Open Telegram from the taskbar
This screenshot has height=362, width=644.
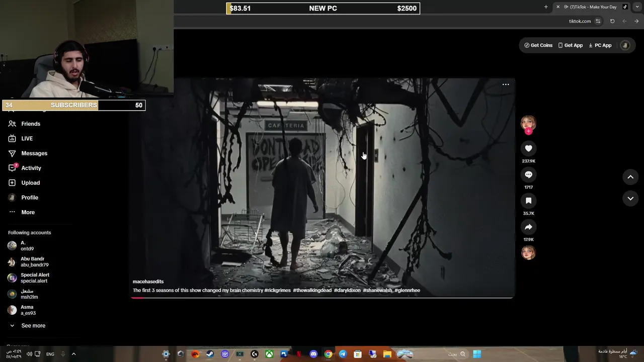coord(343,354)
